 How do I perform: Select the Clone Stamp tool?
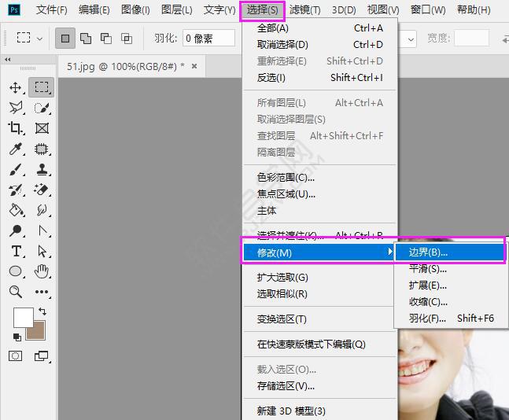[x=42, y=169]
